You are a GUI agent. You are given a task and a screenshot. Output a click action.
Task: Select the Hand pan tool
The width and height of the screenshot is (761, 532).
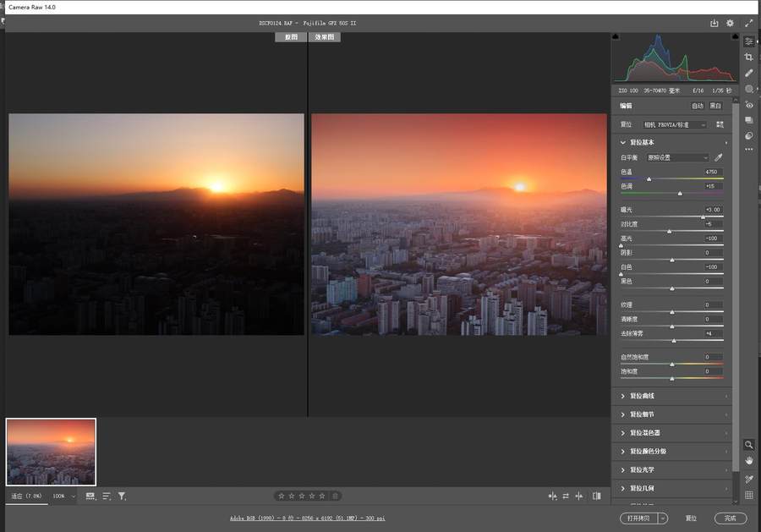pos(749,460)
